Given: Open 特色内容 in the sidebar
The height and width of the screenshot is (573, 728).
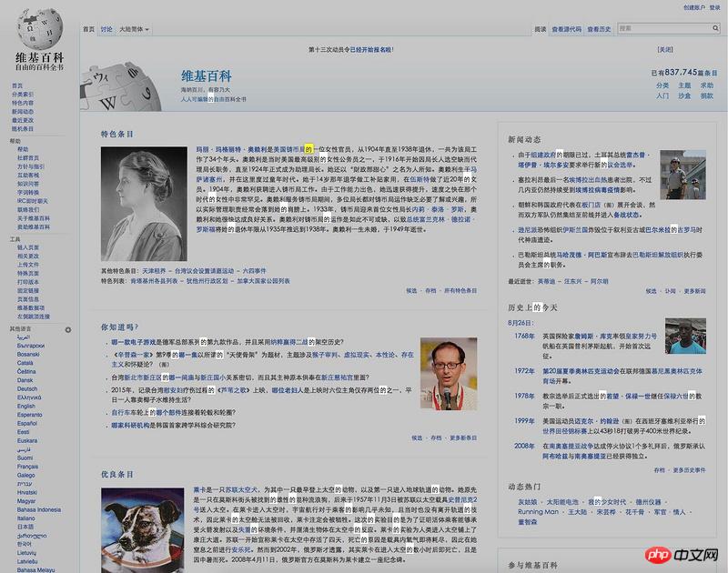Looking at the screenshot, I should pyautogui.click(x=23, y=103).
